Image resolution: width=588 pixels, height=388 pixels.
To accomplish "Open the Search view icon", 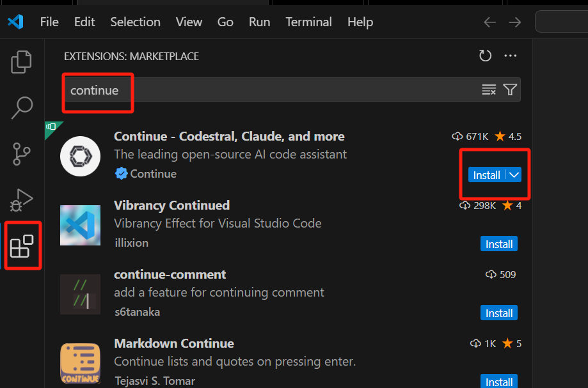I will coord(22,107).
